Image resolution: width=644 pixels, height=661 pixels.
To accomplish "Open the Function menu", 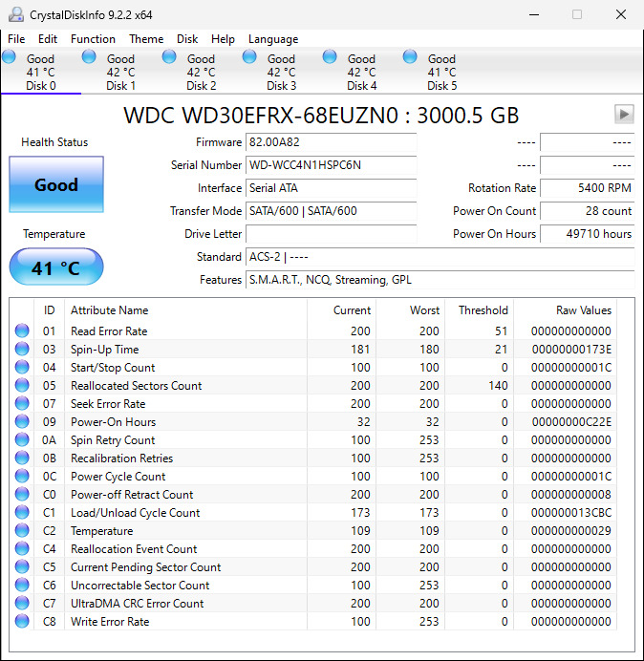I will pyautogui.click(x=93, y=39).
